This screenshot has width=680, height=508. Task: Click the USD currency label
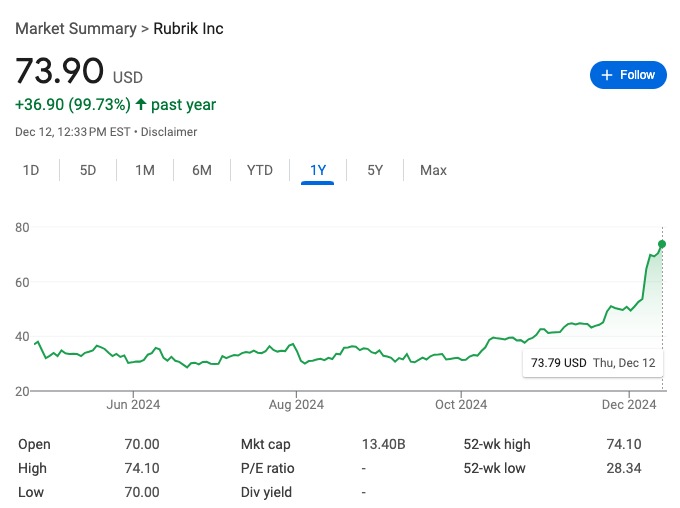pyautogui.click(x=128, y=78)
